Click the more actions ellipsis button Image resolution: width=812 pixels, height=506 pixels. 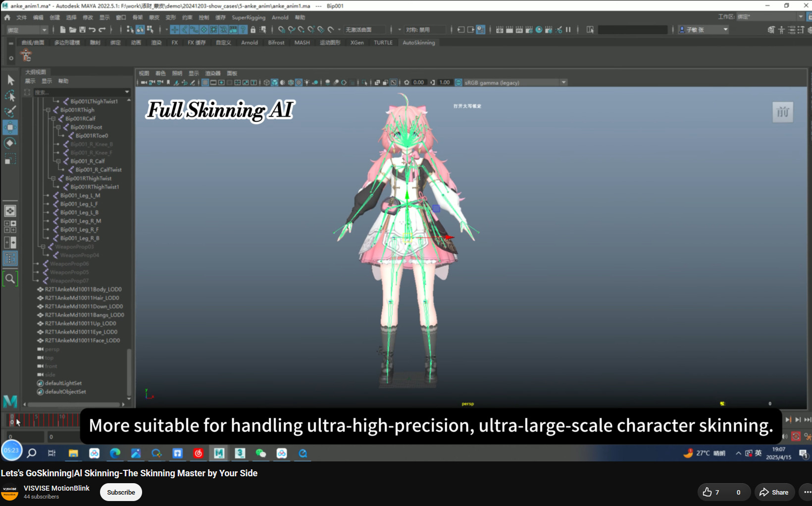(806, 492)
